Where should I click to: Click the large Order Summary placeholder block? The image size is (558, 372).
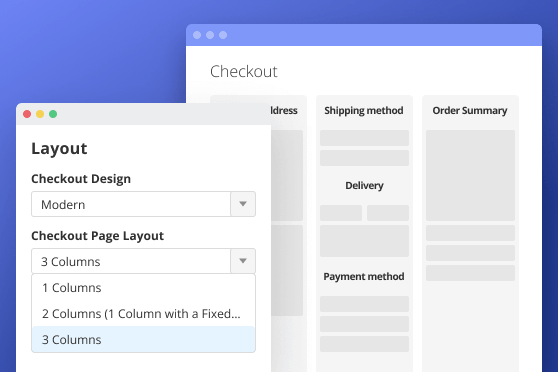(470, 175)
